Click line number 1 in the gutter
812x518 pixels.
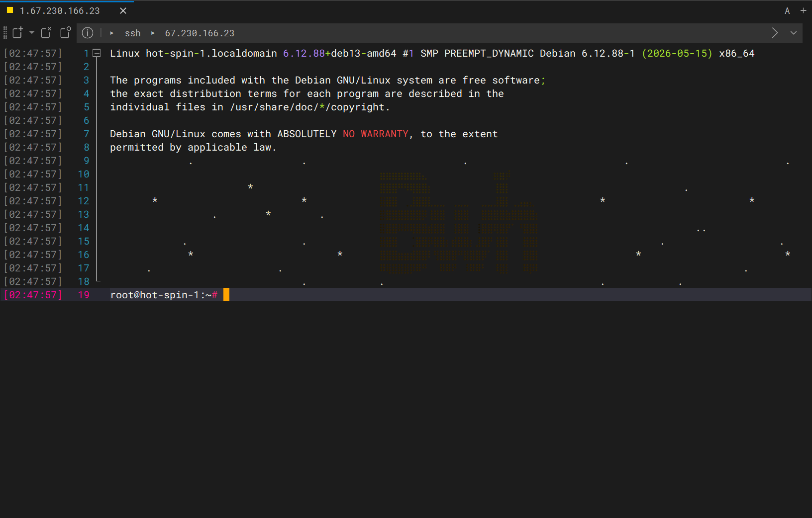86,53
